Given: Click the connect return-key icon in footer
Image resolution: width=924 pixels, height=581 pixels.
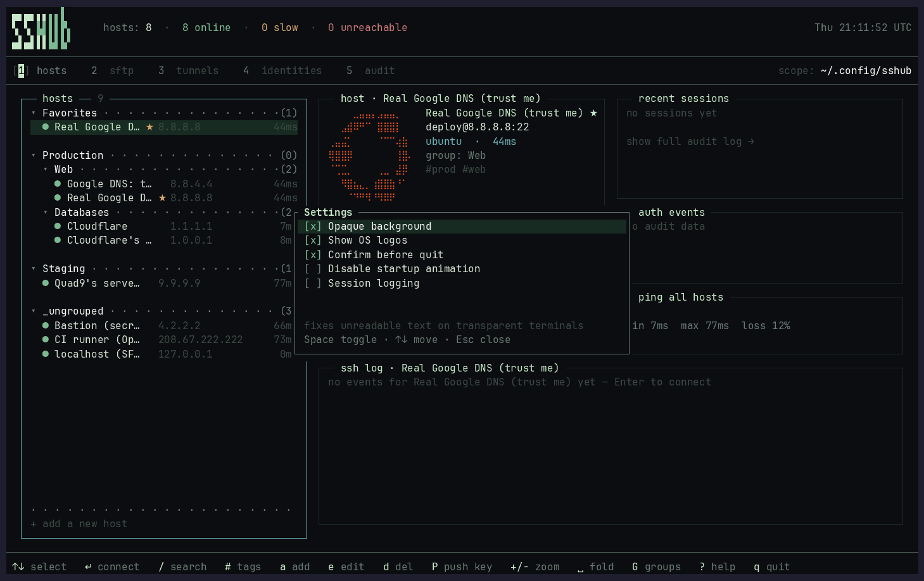Looking at the screenshot, I should [x=88, y=566].
